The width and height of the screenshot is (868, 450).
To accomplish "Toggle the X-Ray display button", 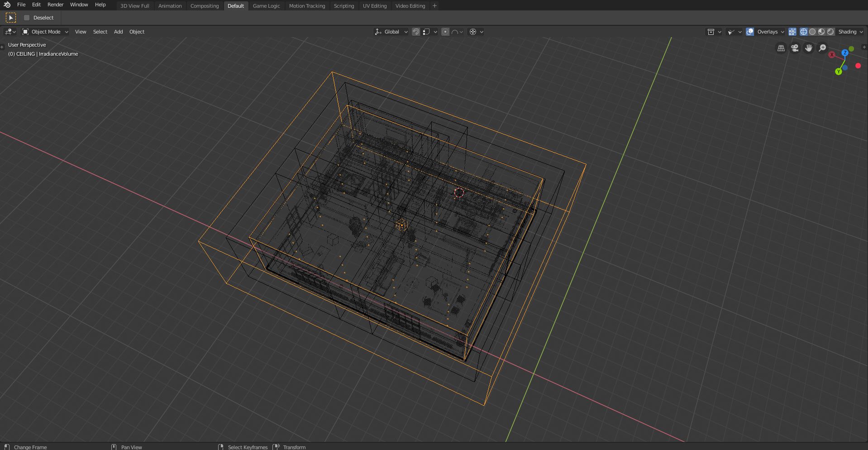I will click(x=792, y=32).
